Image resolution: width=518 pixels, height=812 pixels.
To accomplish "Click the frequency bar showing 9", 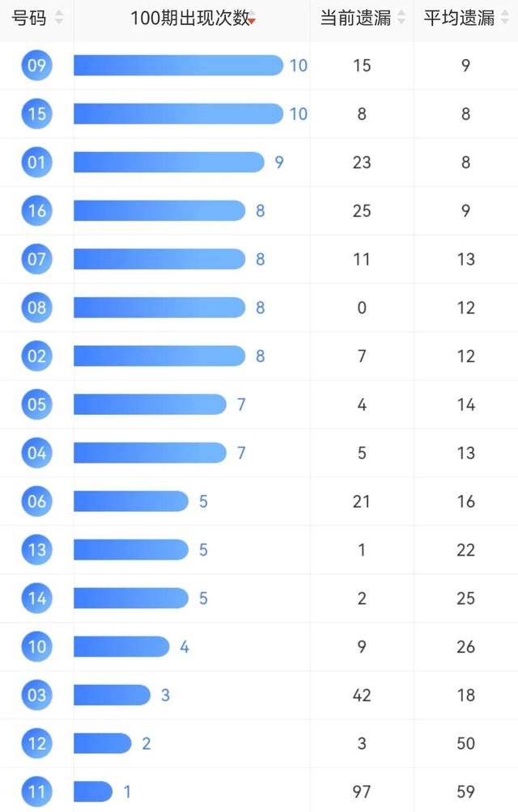I will click(169, 162).
